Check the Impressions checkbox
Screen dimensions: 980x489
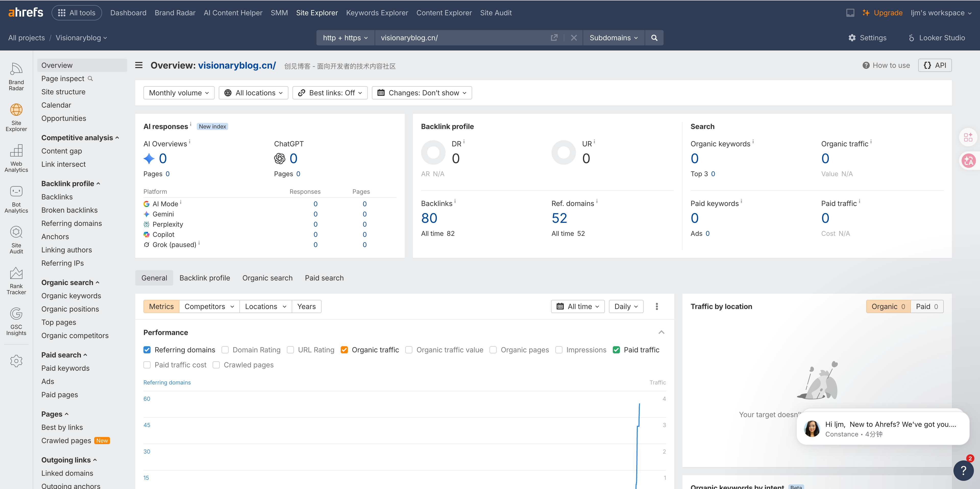[x=559, y=350]
